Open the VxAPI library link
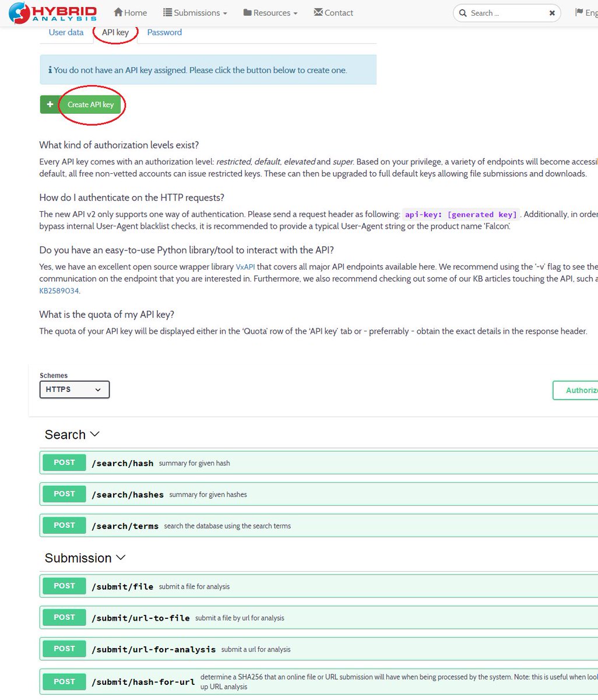The width and height of the screenshot is (598, 700). click(x=245, y=267)
